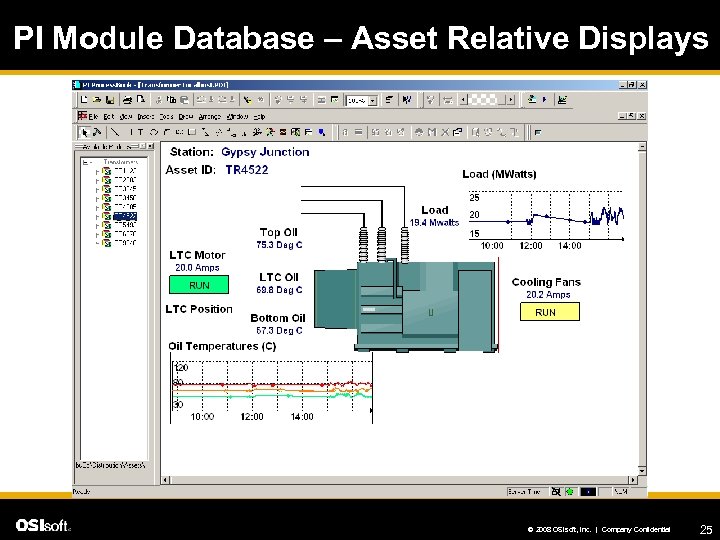Click the vertical scrollbar up arrow
Screen dimensions: 720x540
click(x=642, y=146)
